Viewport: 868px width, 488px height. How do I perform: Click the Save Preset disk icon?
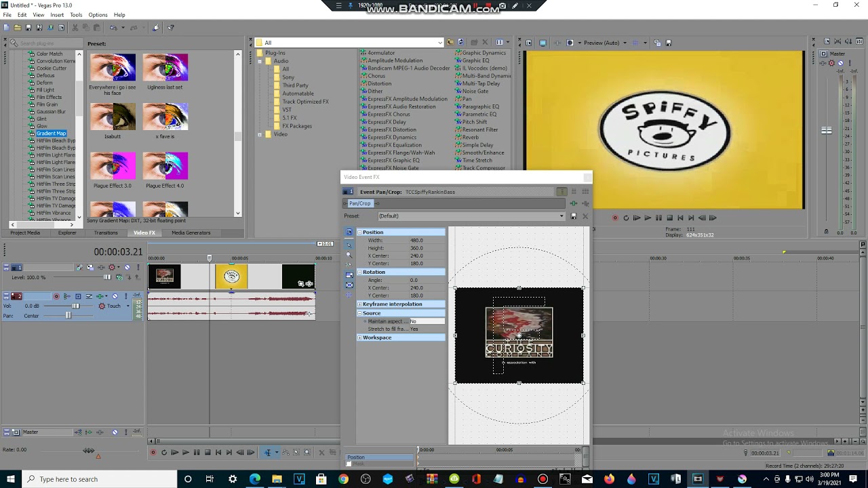coord(574,216)
